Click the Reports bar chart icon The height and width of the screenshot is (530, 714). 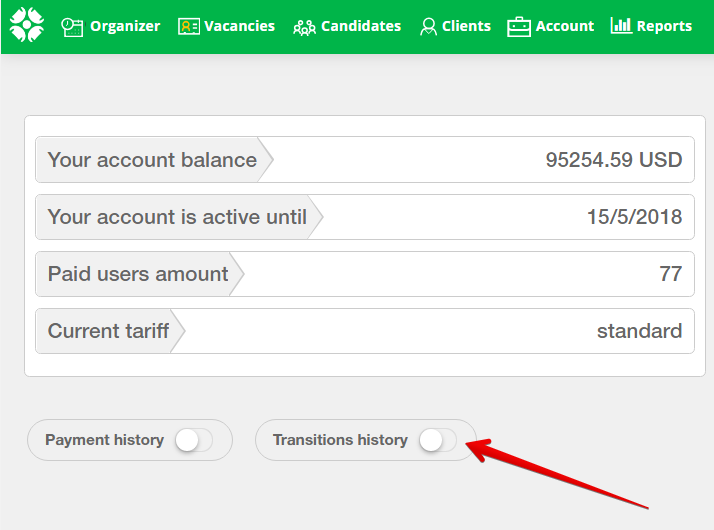click(620, 26)
